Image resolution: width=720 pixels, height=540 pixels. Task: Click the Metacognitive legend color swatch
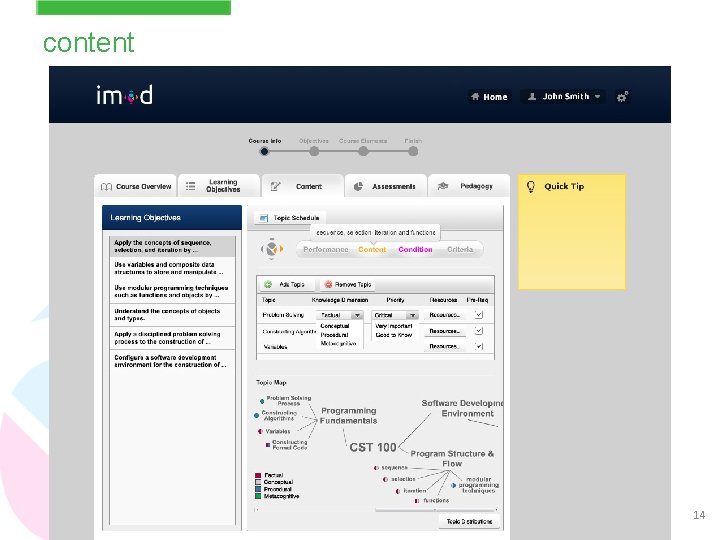(258, 496)
